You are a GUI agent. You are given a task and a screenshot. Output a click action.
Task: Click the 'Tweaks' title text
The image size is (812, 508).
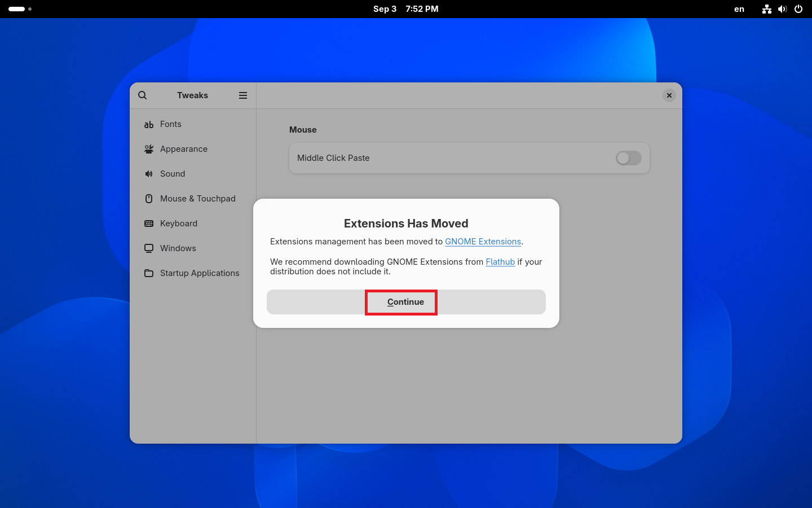(193, 95)
